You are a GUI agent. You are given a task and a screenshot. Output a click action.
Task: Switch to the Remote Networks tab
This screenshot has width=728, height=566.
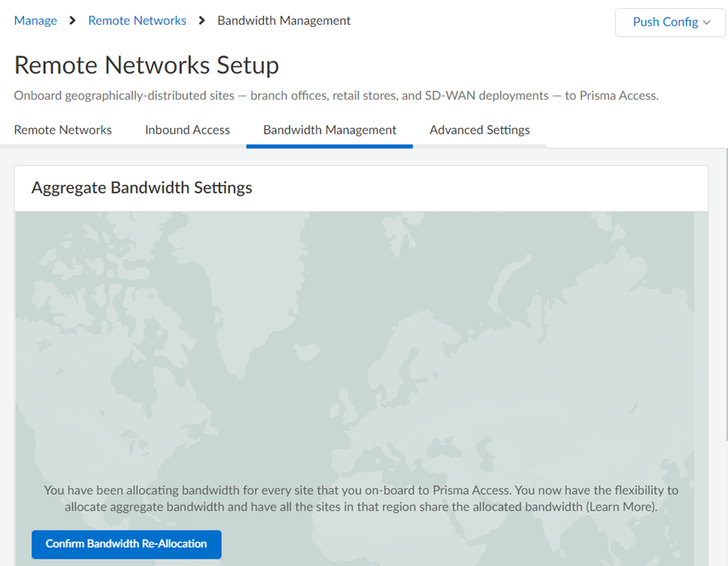63,130
